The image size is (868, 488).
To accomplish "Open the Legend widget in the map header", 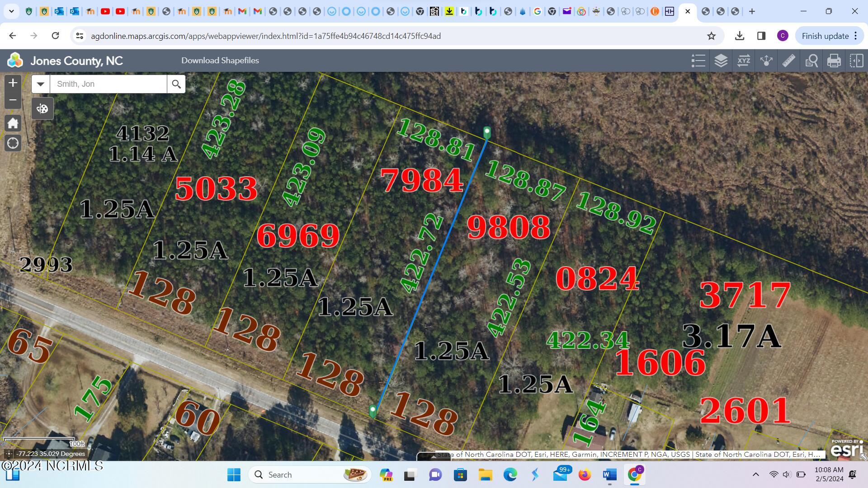I will [x=698, y=61].
